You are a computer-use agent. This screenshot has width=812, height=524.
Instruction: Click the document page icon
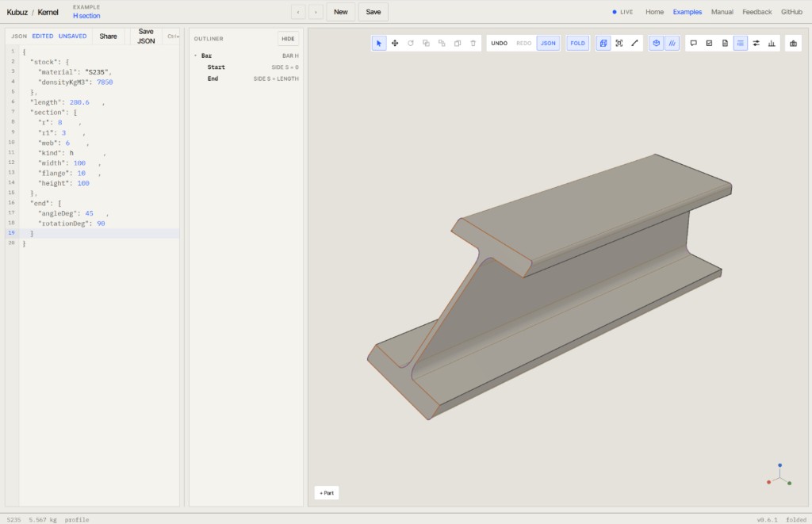point(725,44)
